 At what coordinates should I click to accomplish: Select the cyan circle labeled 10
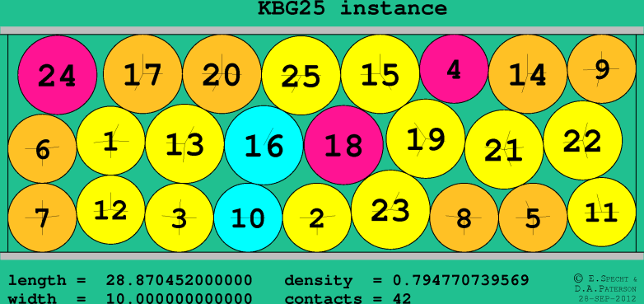(249, 217)
